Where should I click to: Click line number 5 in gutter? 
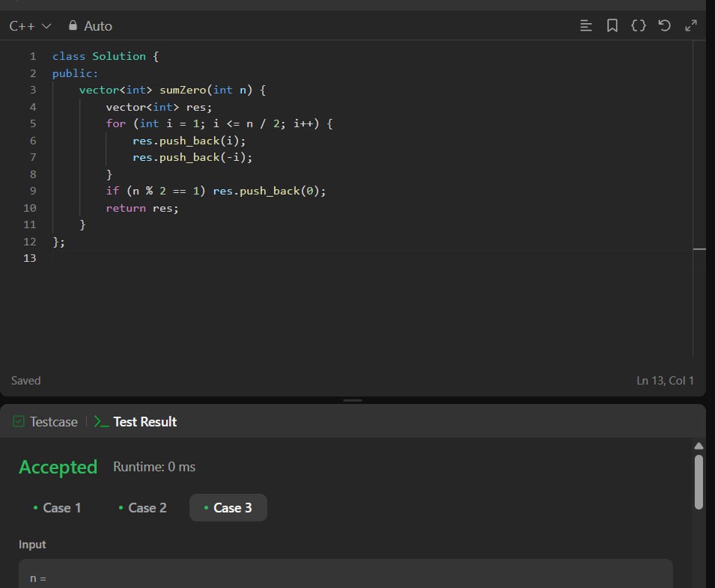tap(33, 124)
